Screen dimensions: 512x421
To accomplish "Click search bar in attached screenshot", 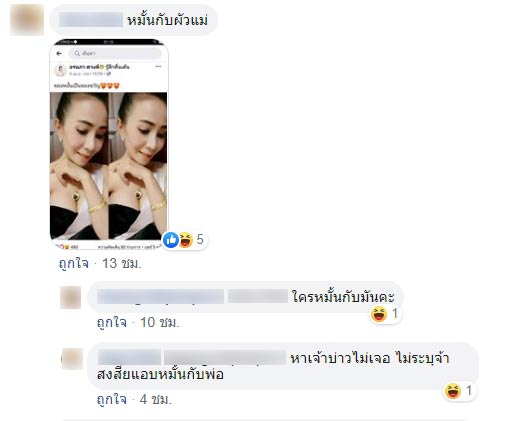I will coord(115,53).
